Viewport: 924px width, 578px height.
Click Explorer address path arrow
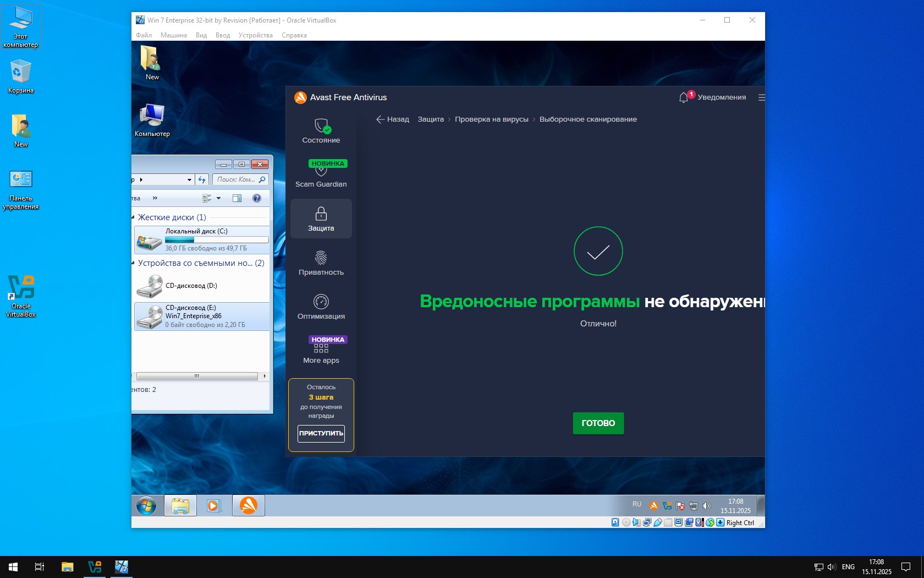click(x=141, y=179)
